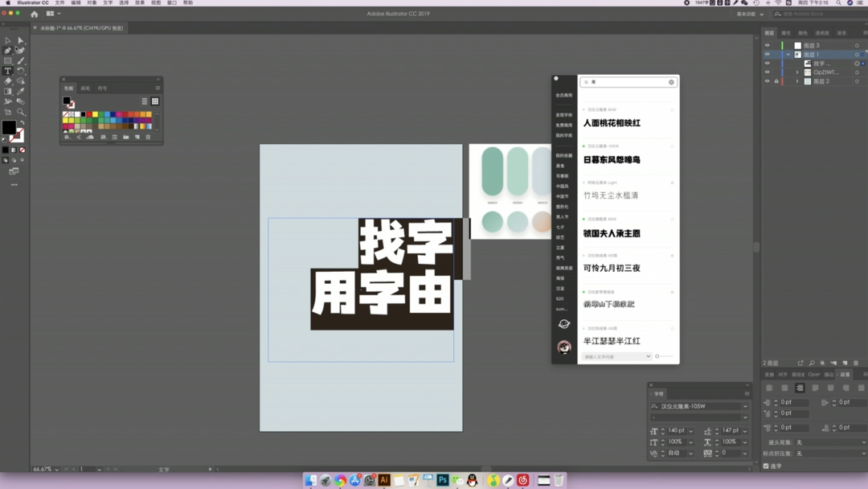This screenshot has height=489, width=868.
Task: Toggle visibility of 图层 2
Action: pyautogui.click(x=767, y=81)
